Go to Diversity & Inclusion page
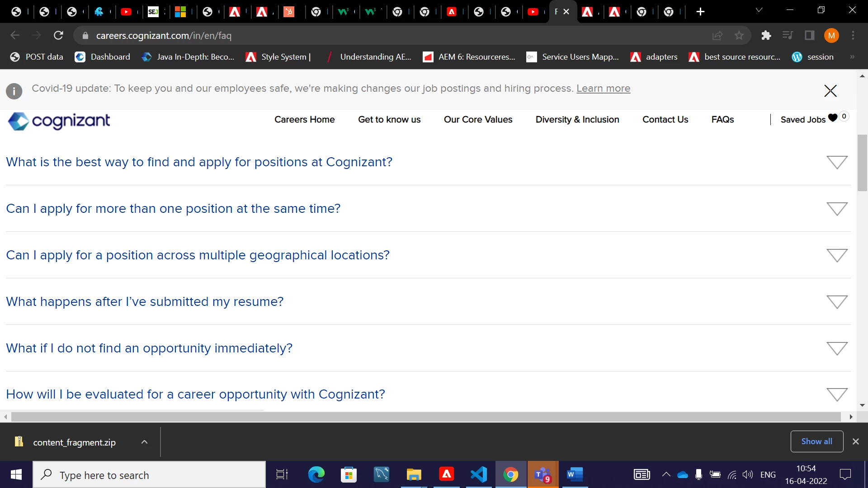Viewport: 868px width, 488px height. [577, 120]
